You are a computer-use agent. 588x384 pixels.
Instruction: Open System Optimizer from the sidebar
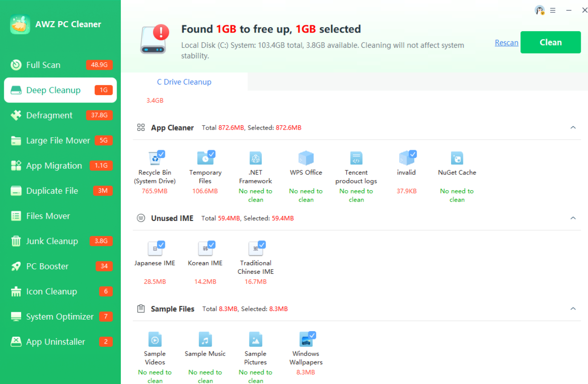point(60,317)
